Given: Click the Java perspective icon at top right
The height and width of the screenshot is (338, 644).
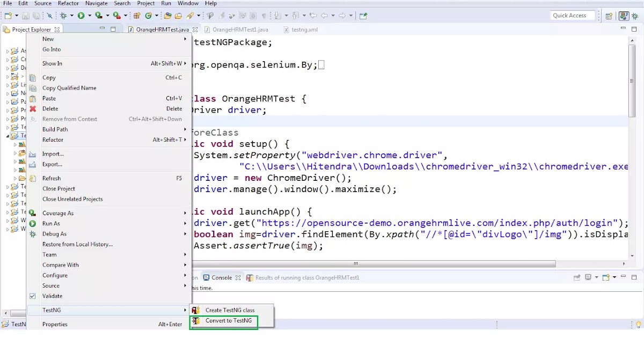Looking at the screenshot, I should (x=624, y=15).
